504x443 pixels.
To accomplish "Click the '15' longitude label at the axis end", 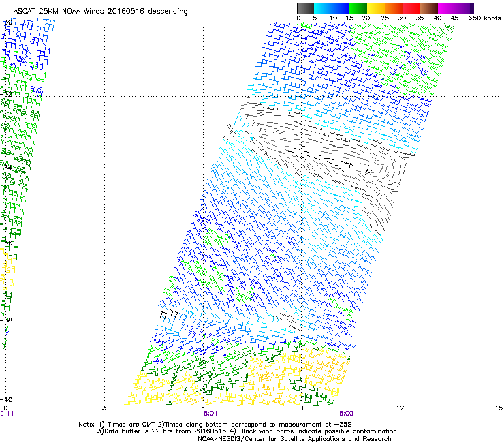I will coord(499,408).
